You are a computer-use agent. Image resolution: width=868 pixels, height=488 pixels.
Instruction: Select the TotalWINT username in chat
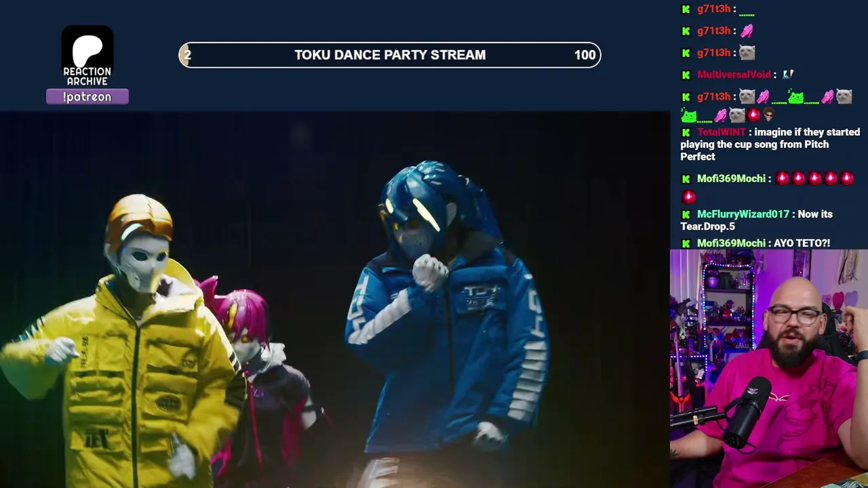[x=722, y=132]
